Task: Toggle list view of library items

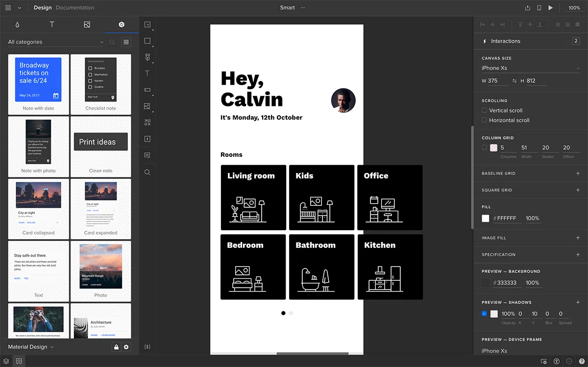Action: [x=126, y=42]
